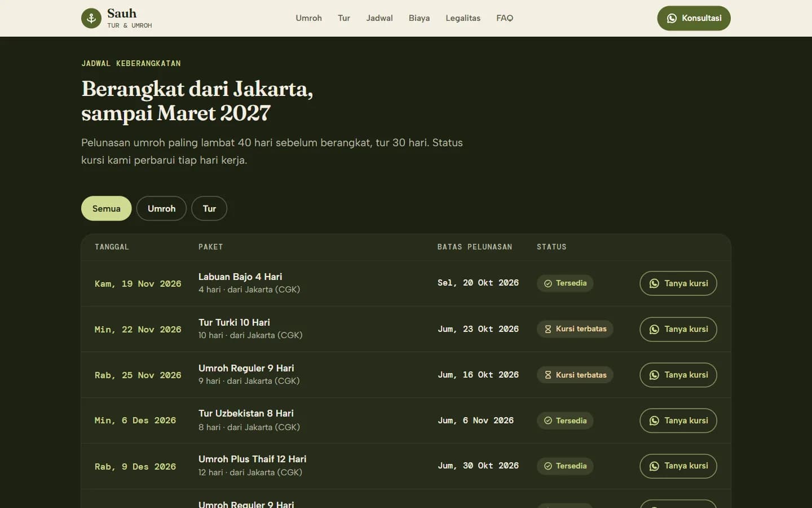The width and height of the screenshot is (812, 508).
Task: Click the Sauh anchor logo icon
Action: pos(91,18)
